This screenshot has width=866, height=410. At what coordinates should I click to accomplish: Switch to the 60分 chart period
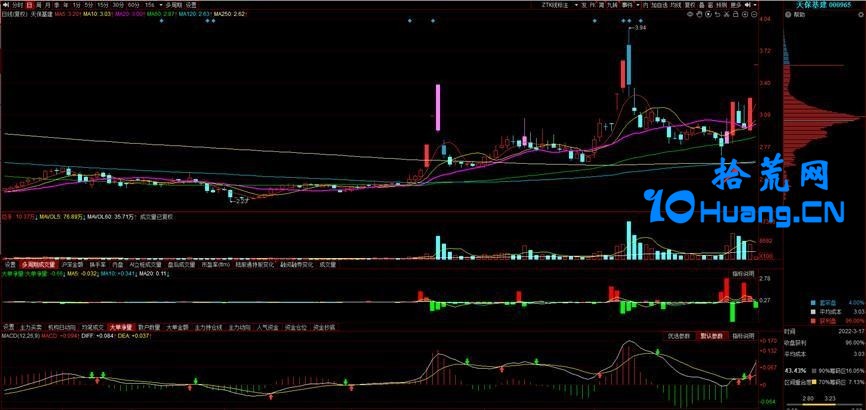coord(133,5)
